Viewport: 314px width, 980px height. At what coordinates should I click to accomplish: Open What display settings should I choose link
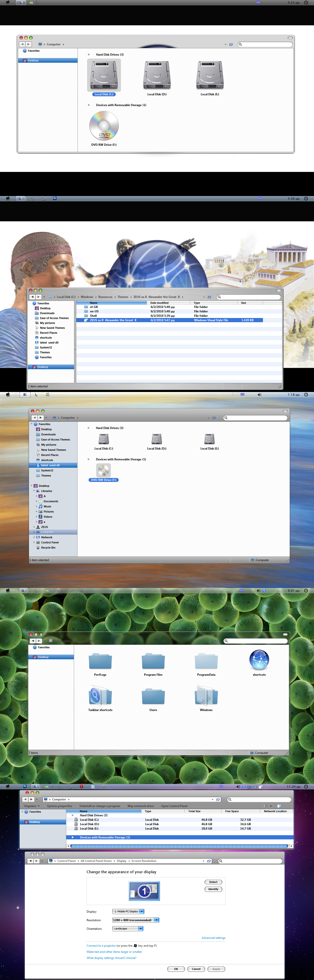coord(111,957)
